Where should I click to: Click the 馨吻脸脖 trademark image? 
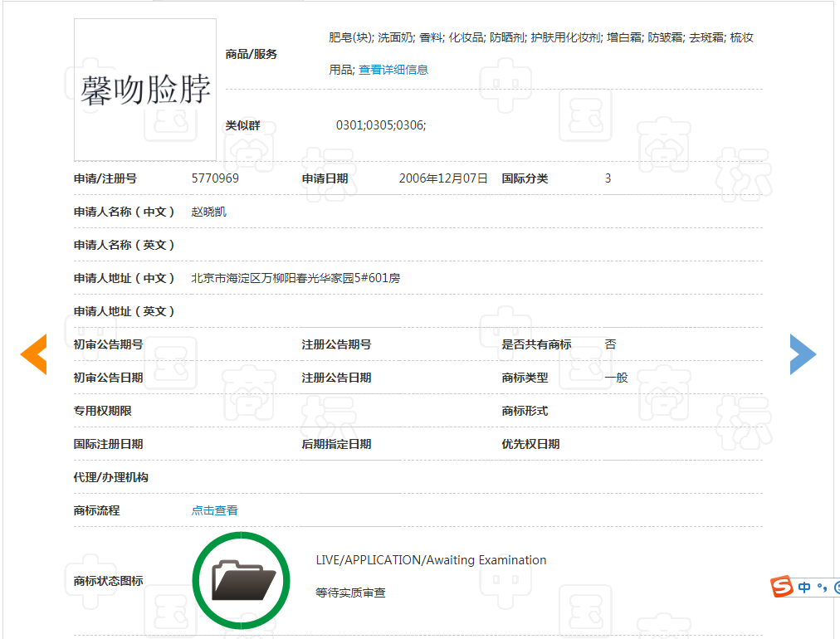click(x=145, y=90)
